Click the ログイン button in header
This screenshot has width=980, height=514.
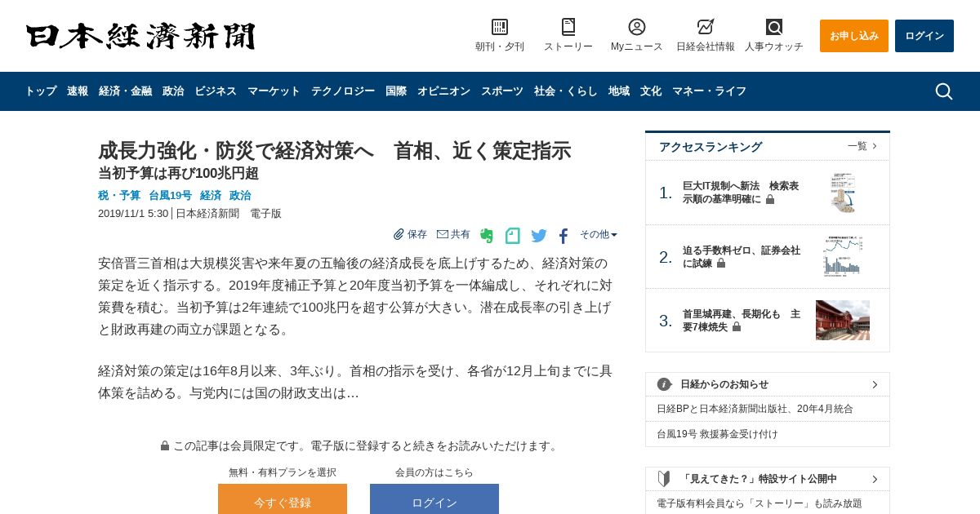click(924, 36)
